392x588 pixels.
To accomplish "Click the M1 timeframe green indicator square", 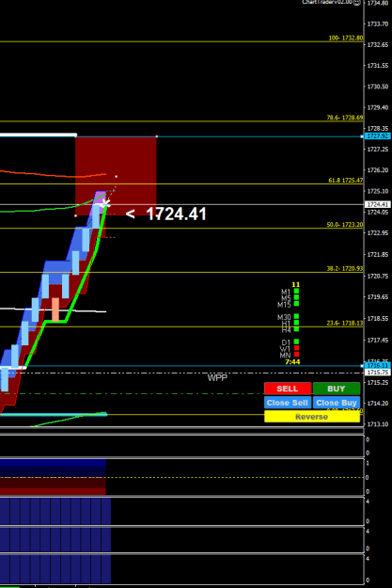I will click(x=296, y=291).
